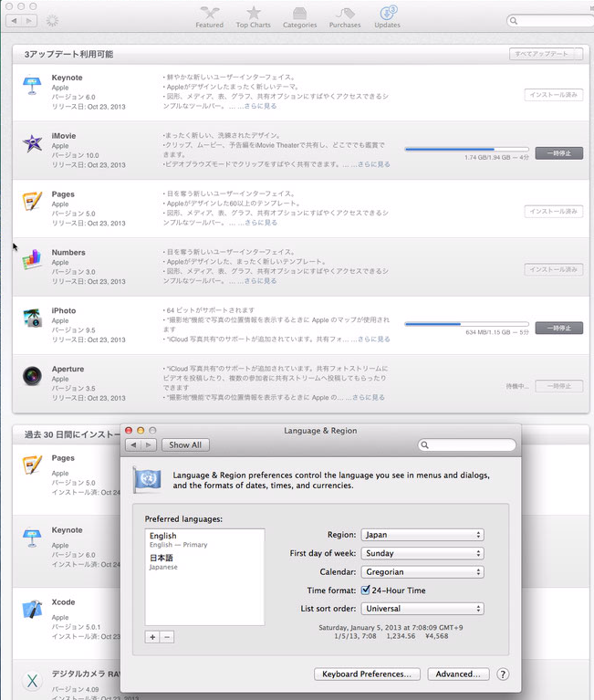Click Keynote title in updates list
The height and width of the screenshot is (700, 594).
tap(67, 78)
